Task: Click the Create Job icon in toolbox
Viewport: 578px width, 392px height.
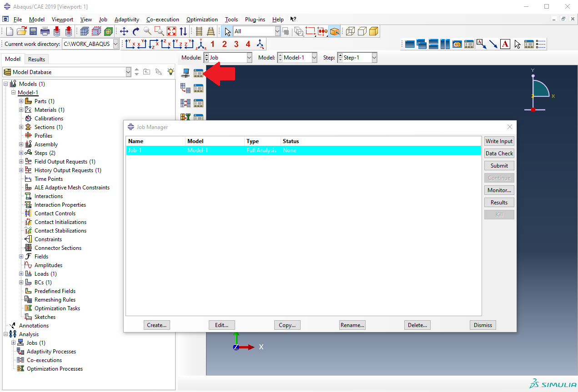Action: tap(185, 73)
